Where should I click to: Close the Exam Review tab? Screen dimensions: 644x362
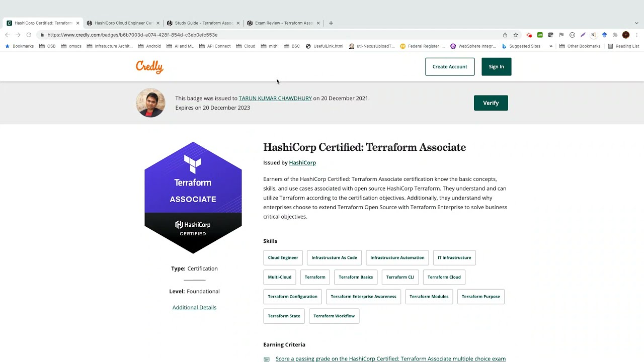click(x=318, y=23)
